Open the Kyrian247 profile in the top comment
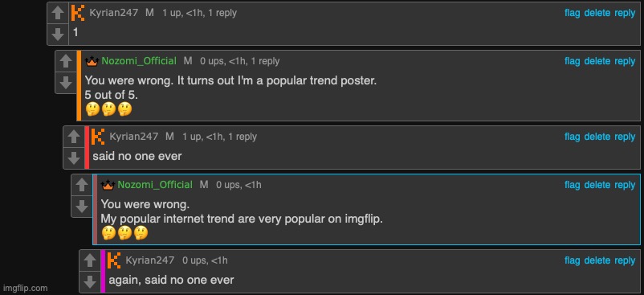The width and height of the screenshot is (644, 295). [x=114, y=13]
